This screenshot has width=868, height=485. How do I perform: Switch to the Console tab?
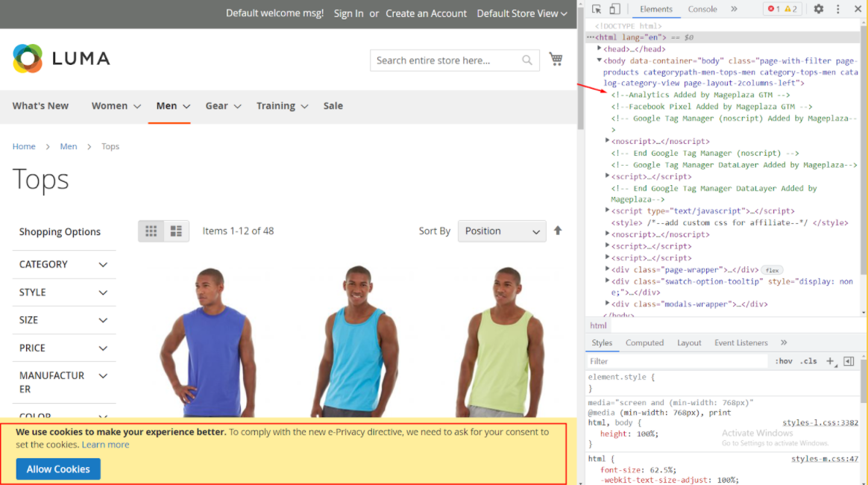point(702,9)
